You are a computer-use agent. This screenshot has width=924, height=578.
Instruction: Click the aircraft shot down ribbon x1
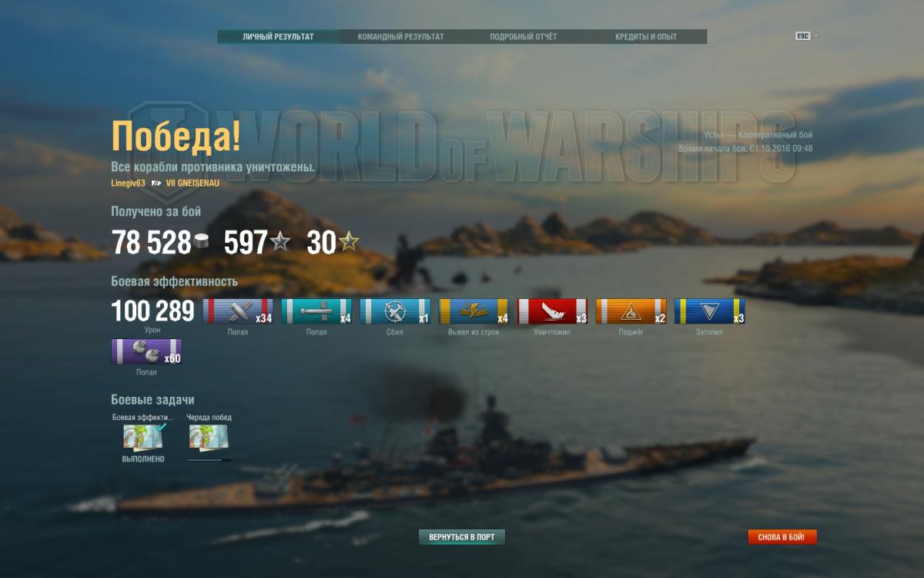[395, 311]
